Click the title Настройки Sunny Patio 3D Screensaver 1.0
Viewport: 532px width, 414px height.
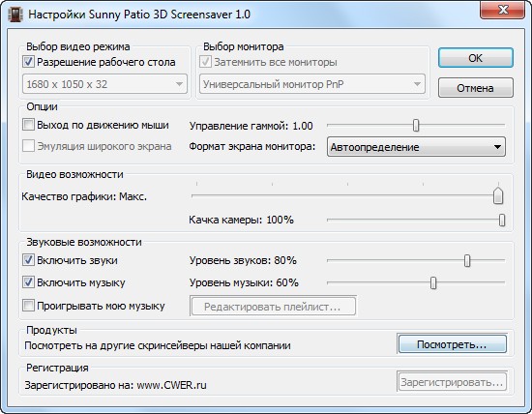[139, 15]
